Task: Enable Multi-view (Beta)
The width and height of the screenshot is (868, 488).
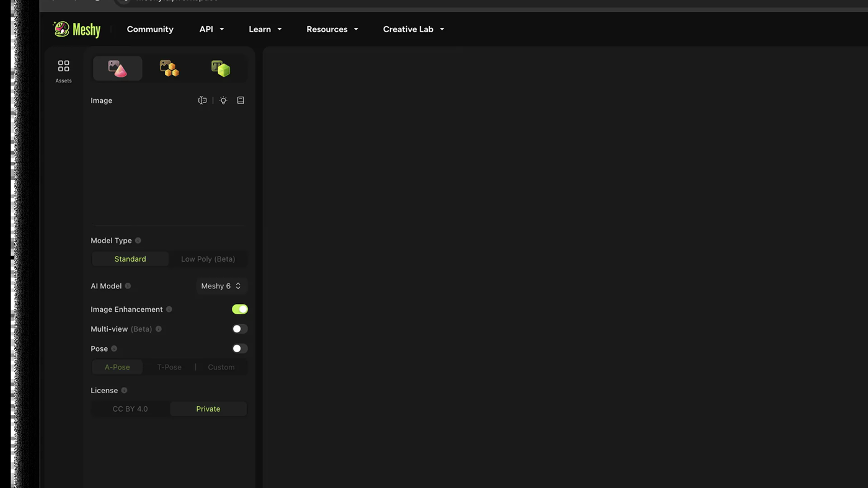Action: click(240, 329)
